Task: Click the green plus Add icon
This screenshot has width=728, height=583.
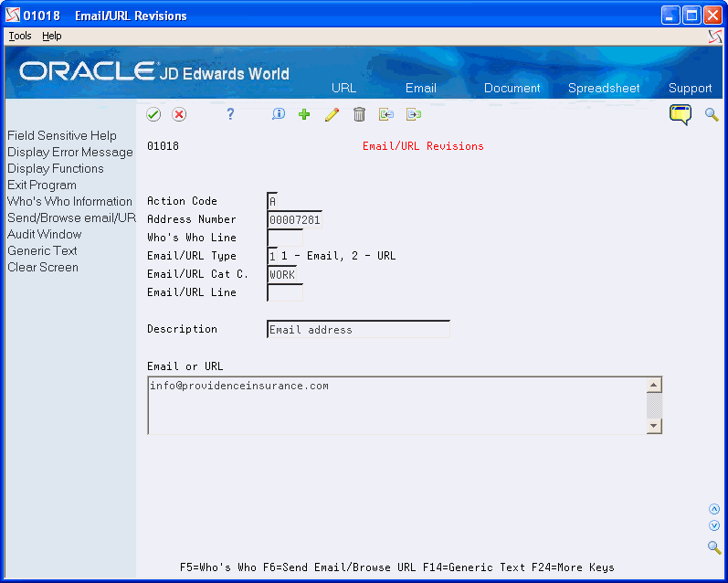Action: [304, 114]
